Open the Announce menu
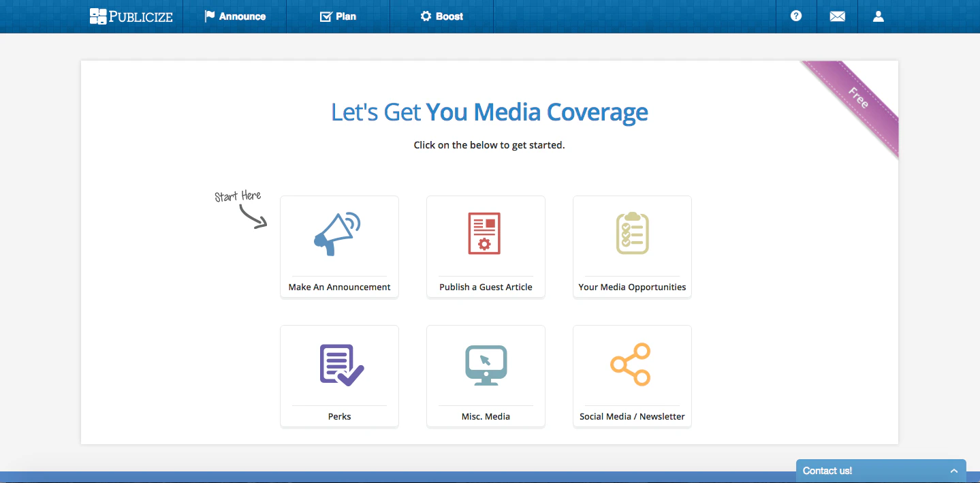980x483 pixels. [x=235, y=16]
